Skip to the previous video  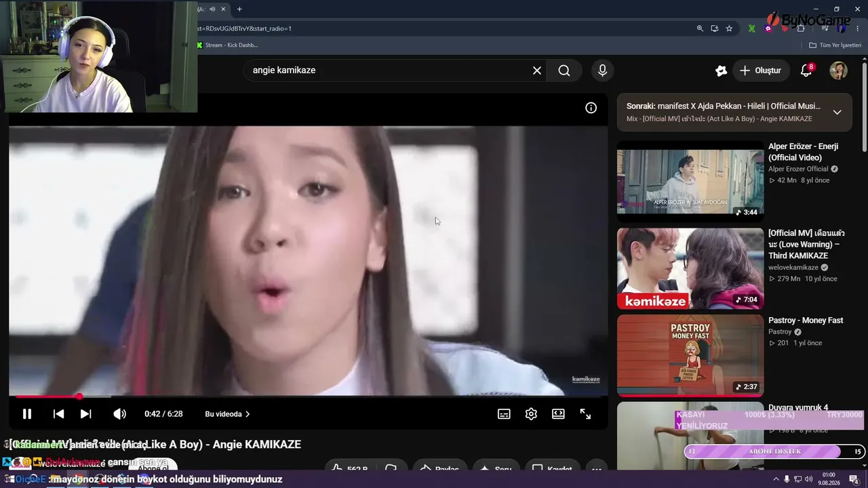pyautogui.click(x=59, y=414)
